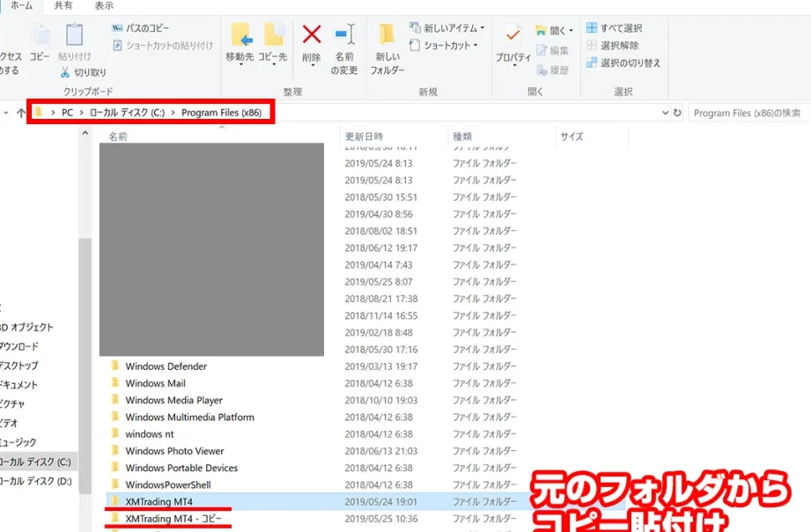Click the red Delete (削除) icon

[312, 36]
